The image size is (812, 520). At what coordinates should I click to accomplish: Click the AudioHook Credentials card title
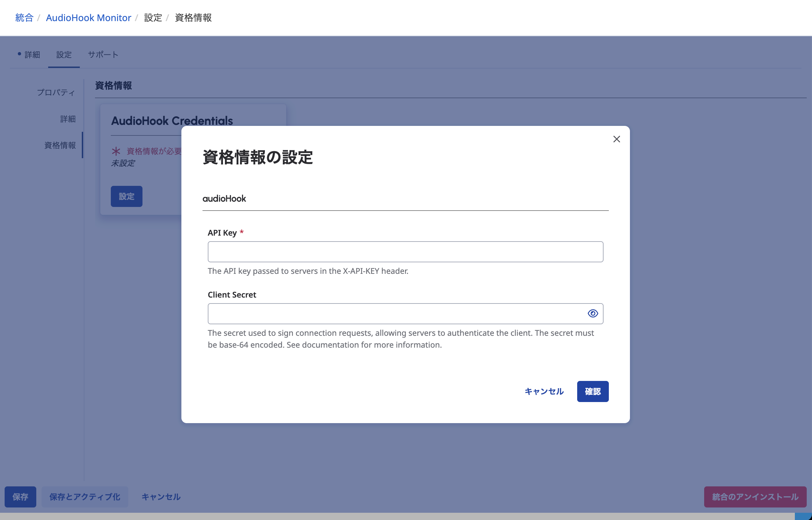[x=172, y=121]
